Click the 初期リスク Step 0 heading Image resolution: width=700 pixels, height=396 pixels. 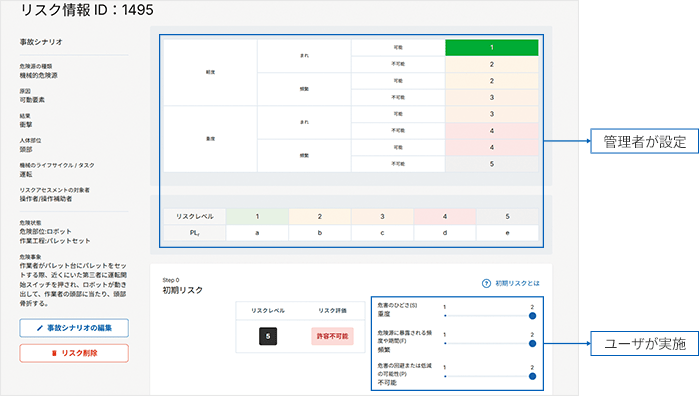[183, 290]
